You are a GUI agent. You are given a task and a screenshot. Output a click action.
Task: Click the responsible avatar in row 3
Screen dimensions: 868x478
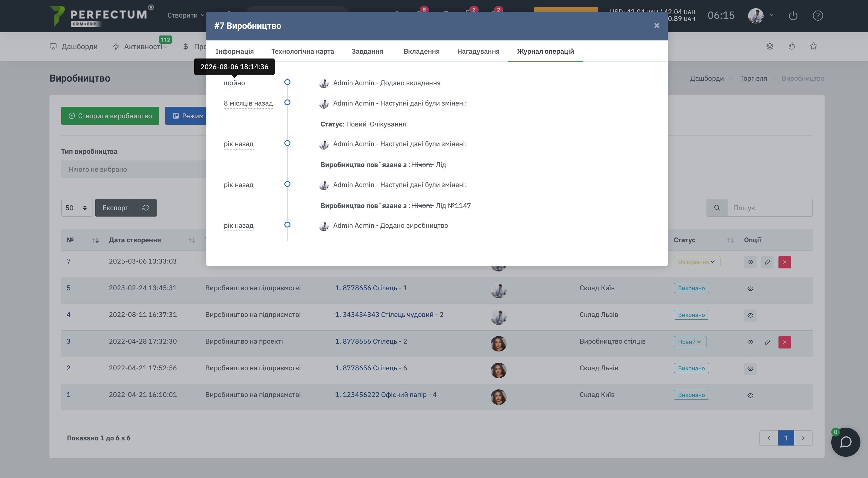tap(498, 344)
